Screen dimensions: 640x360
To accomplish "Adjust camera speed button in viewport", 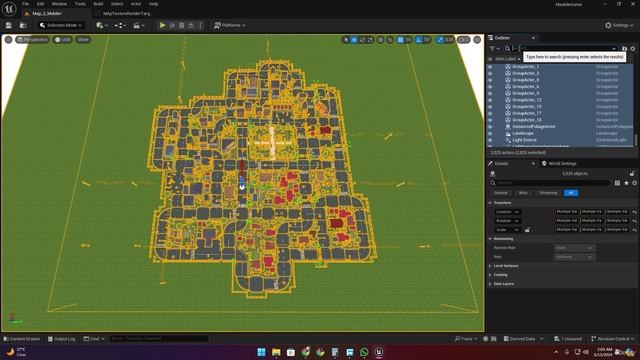I will pyautogui.click(x=463, y=40).
